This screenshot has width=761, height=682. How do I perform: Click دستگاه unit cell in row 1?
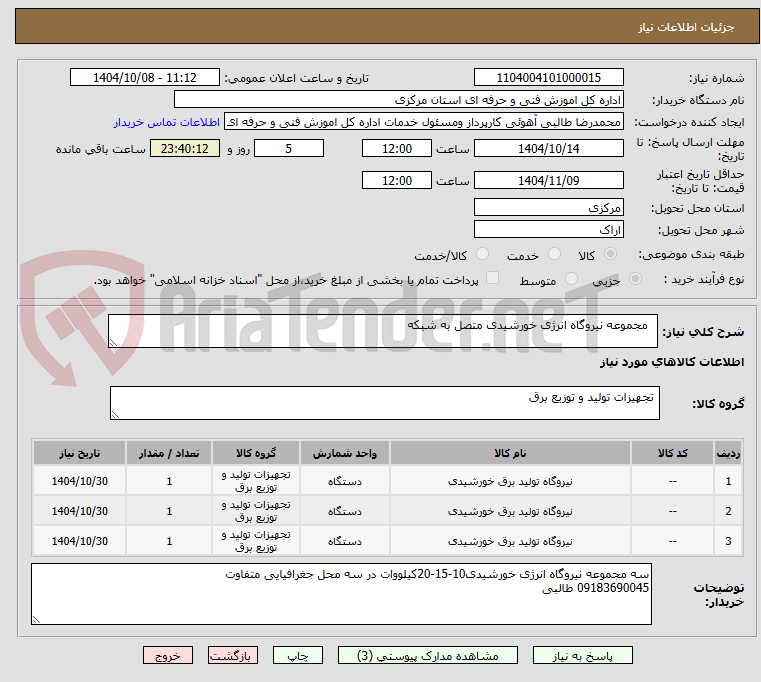(345, 481)
